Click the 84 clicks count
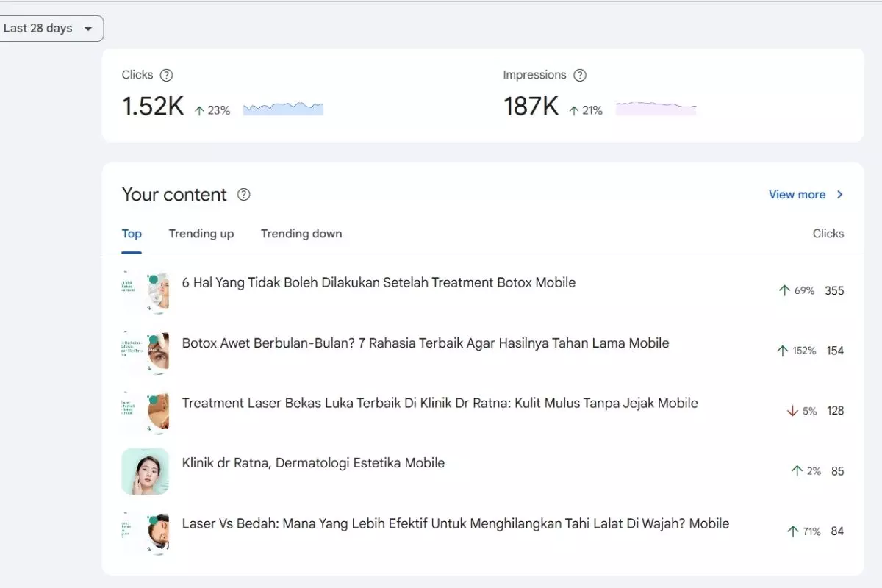 tap(838, 531)
